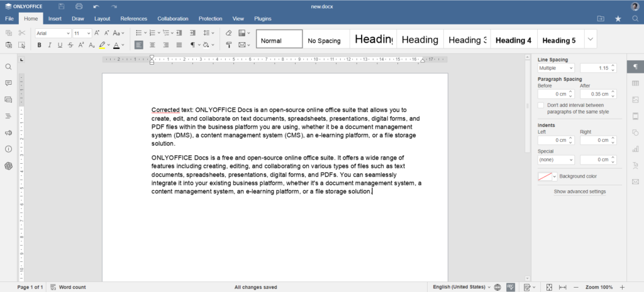Open the About info icon in the left sidebar
Image resolution: width=644 pixels, height=292 pixels.
tap(8, 149)
